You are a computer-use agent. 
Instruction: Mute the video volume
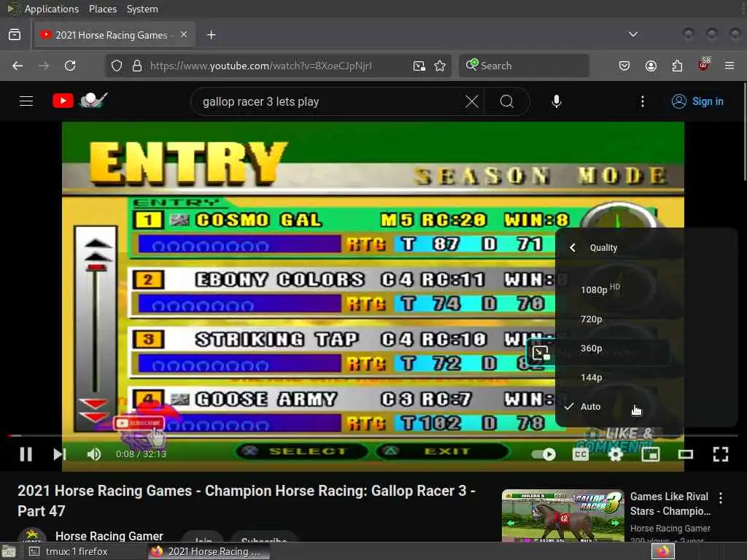click(x=94, y=454)
